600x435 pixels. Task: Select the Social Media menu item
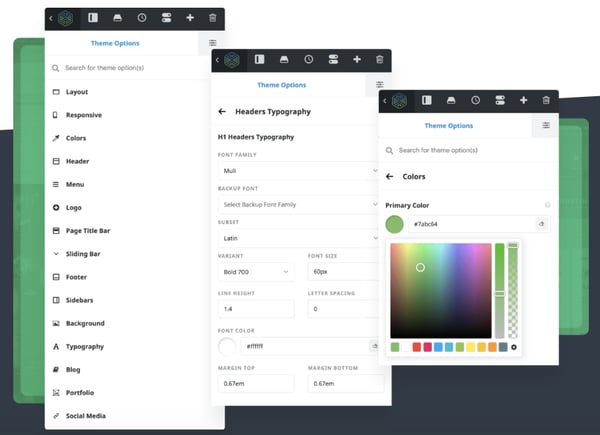click(85, 416)
